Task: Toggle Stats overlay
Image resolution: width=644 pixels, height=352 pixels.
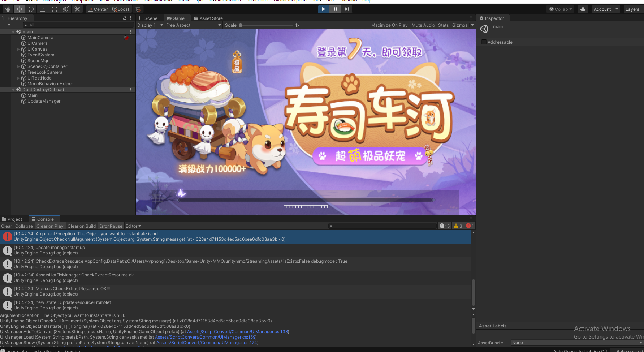Action: pyautogui.click(x=443, y=25)
